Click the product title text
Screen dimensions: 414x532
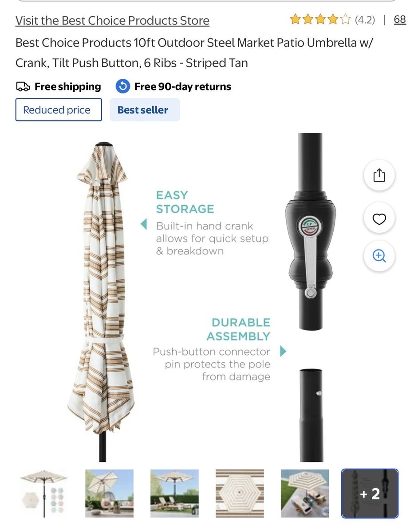tap(194, 53)
